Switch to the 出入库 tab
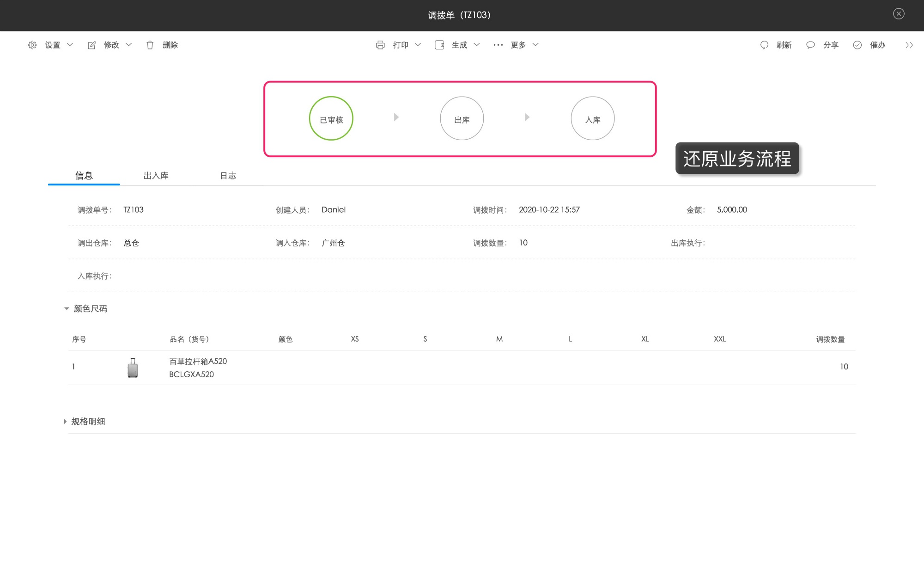This screenshot has width=924, height=576. pyautogui.click(x=156, y=176)
